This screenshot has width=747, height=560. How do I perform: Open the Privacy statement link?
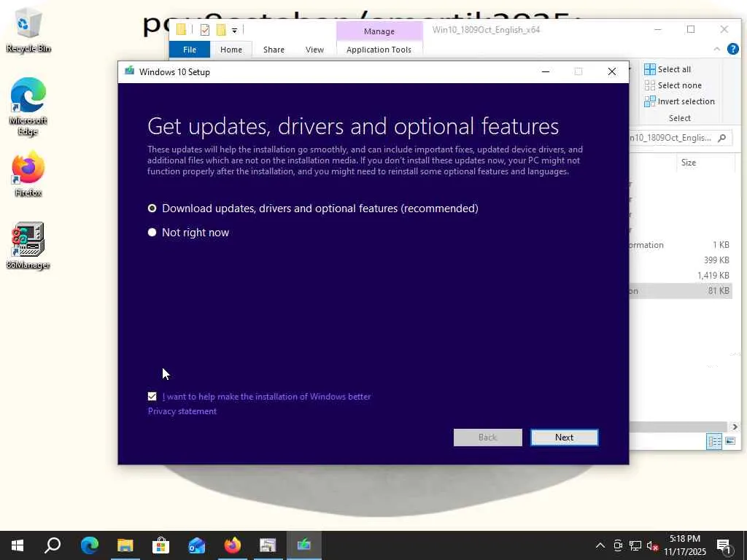click(182, 411)
